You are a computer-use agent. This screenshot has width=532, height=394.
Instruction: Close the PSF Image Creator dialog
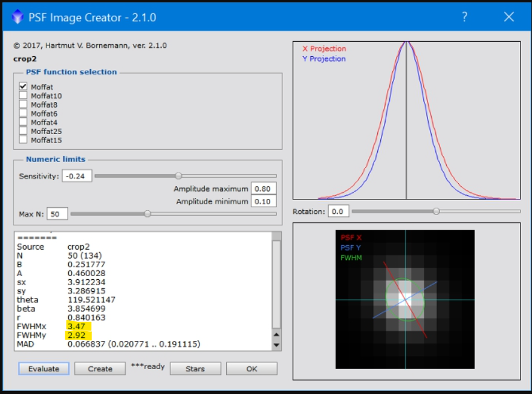coord(508,17)
